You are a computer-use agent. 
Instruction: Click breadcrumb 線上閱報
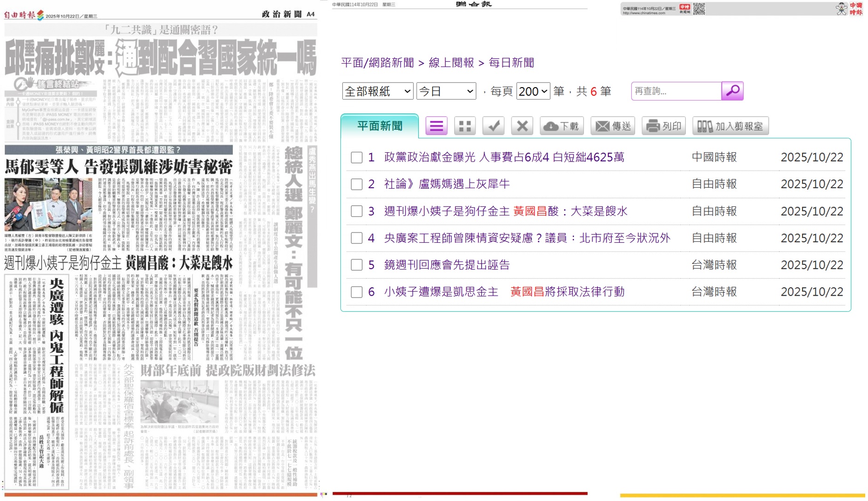coord(452,63)
